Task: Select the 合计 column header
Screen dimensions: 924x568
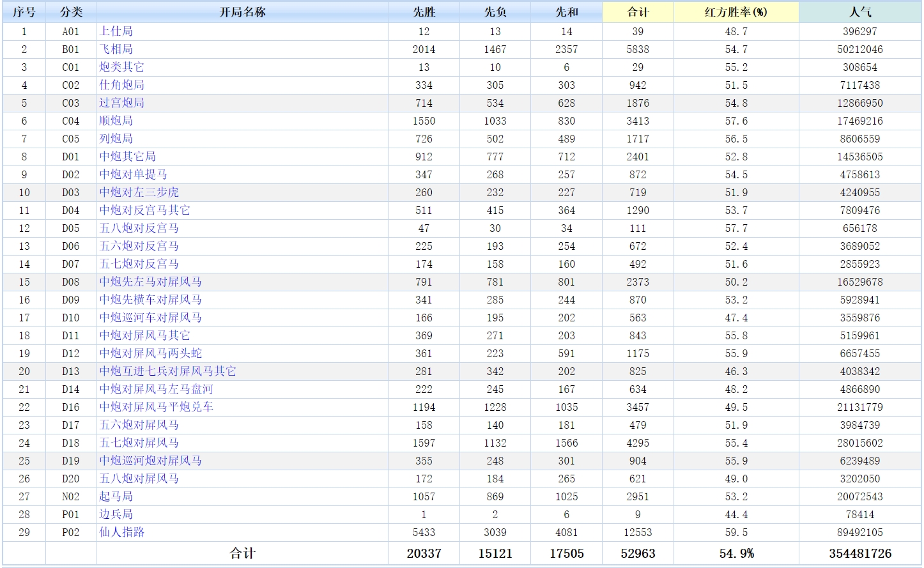Action: pyautogui.click(x=637, y=12)
